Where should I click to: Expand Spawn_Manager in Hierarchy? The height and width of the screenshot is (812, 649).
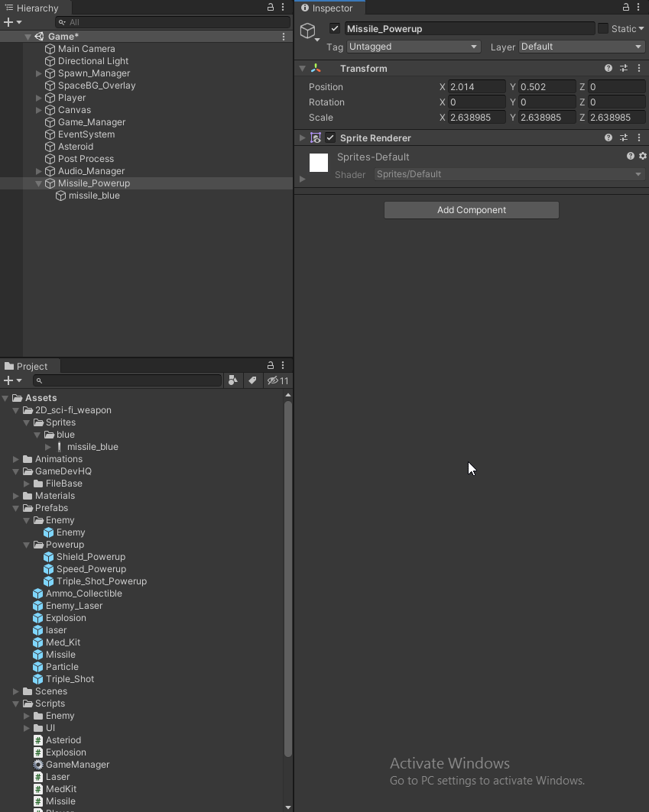tap(38, 73)
